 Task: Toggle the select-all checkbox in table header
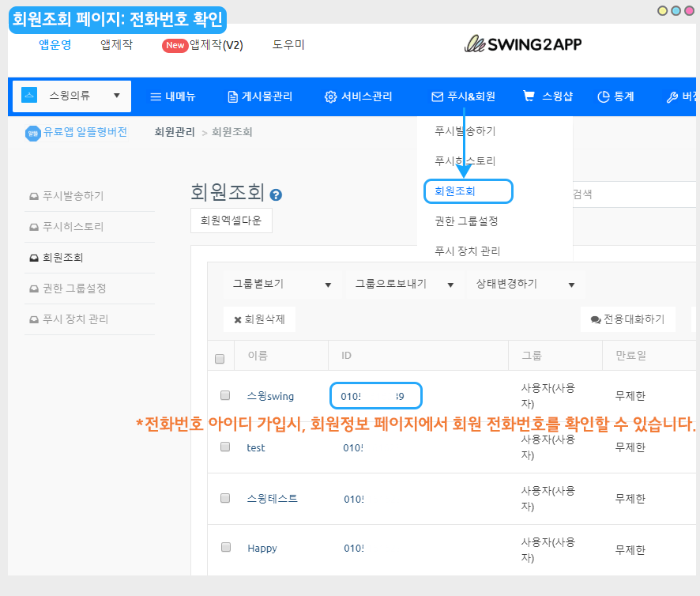pos(220,359)
